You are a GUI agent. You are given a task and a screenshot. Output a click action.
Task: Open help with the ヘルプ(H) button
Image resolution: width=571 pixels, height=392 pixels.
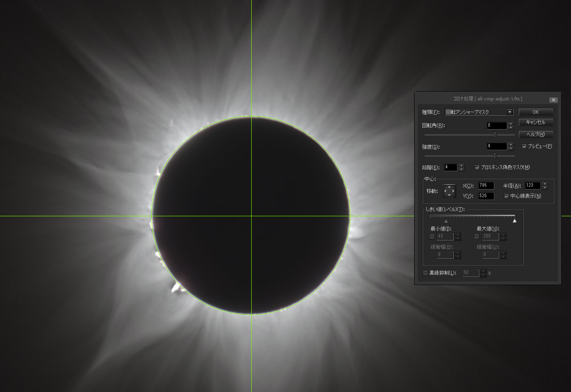pos(536,134)
